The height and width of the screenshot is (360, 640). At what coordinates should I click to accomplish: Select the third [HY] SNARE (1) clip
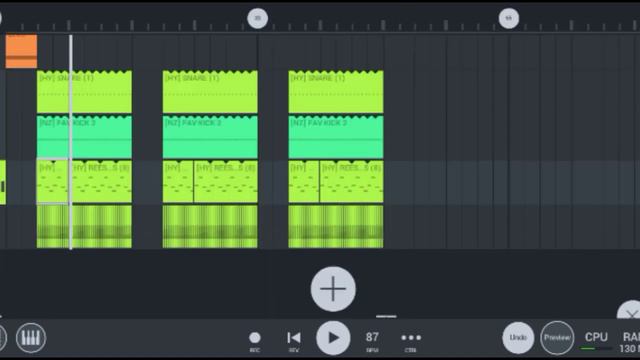(336, 92)
